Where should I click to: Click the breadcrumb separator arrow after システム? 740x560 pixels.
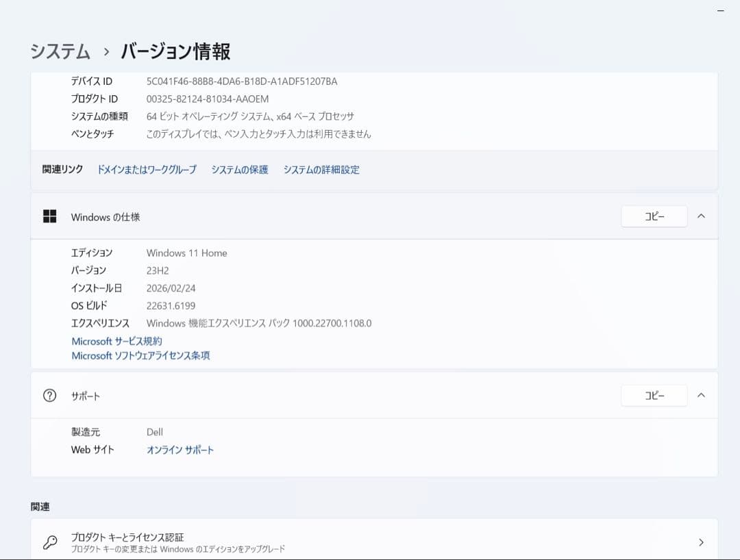point(106,52)
